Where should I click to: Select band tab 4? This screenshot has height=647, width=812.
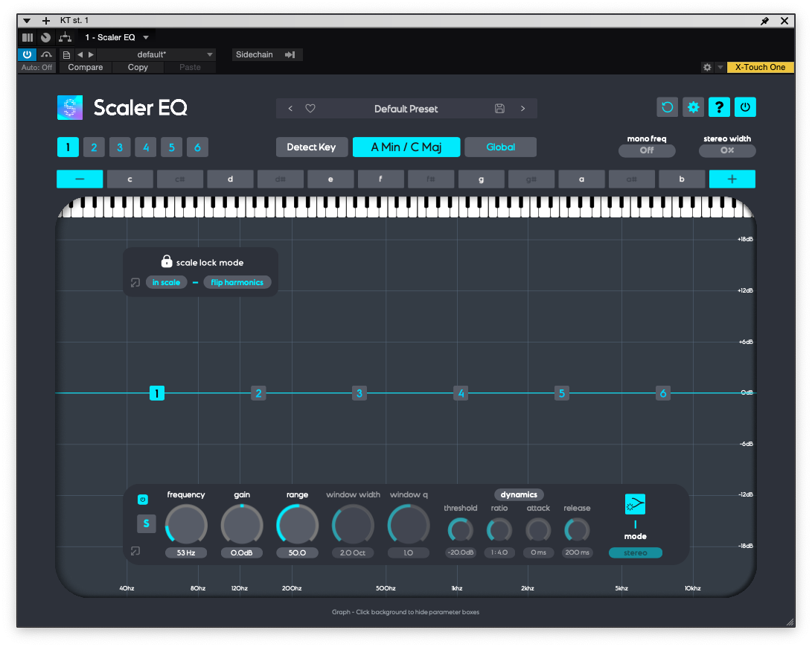[x=146, y=147]
